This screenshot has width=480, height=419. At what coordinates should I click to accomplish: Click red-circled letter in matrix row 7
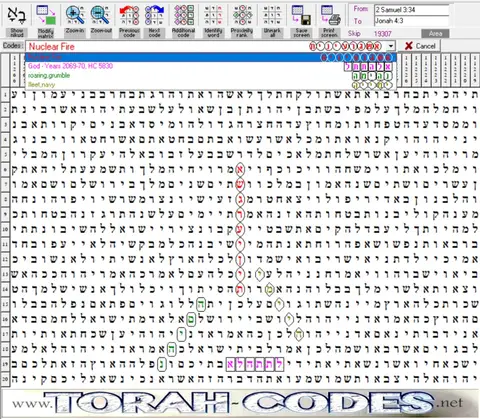pyautogui.click(x=240, y=185)
